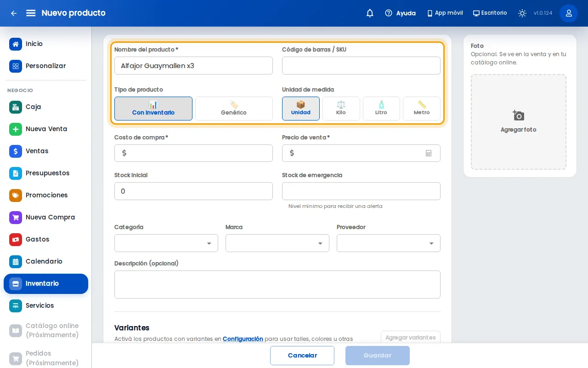Go to Servicios in the sidebar
The height and width of the screenshot is (368, 588).
46,306
